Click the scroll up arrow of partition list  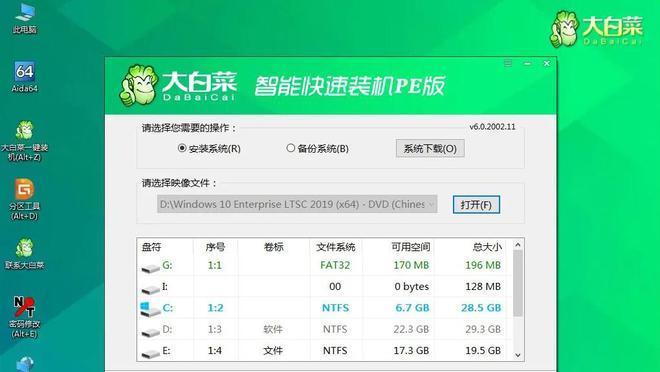point(518,244)
